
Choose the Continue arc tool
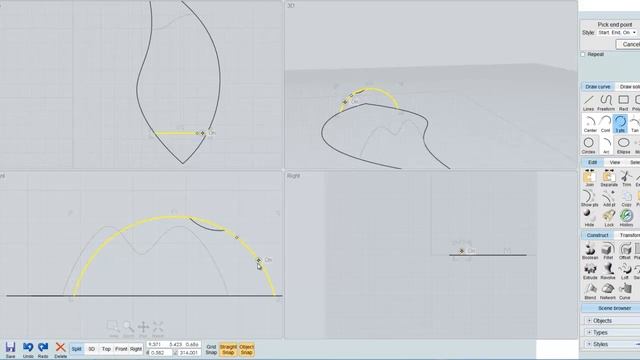(x=605, y=124)
